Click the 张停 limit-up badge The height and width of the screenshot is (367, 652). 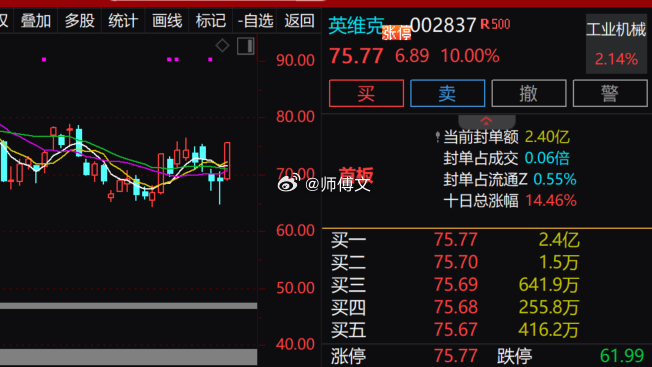pos(396,32)
